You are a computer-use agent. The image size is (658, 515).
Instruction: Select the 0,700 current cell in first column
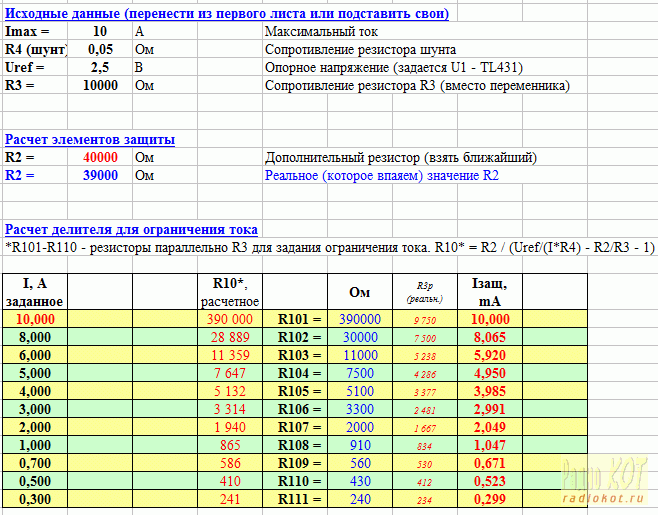point(35,463)
